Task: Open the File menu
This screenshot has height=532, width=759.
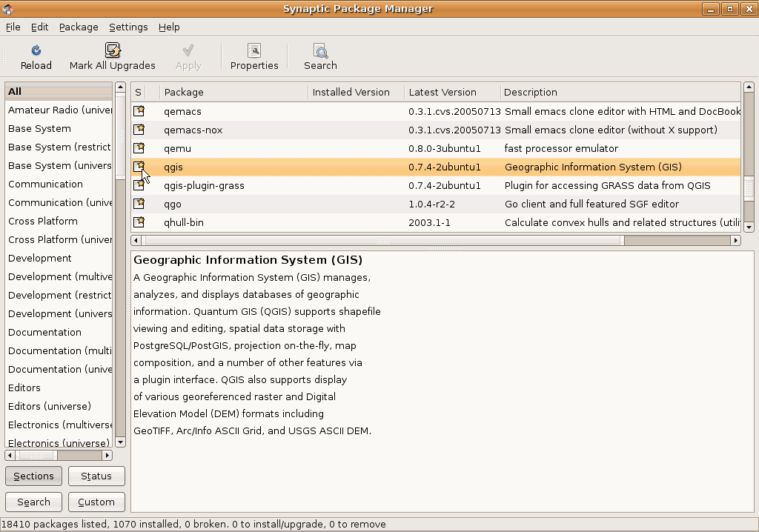Action: 13,27
